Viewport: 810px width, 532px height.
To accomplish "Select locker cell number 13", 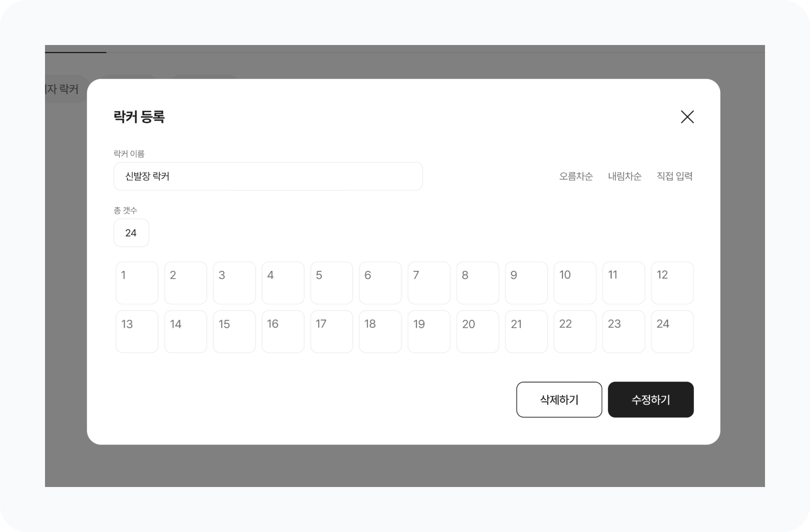I will coord(137,332).
